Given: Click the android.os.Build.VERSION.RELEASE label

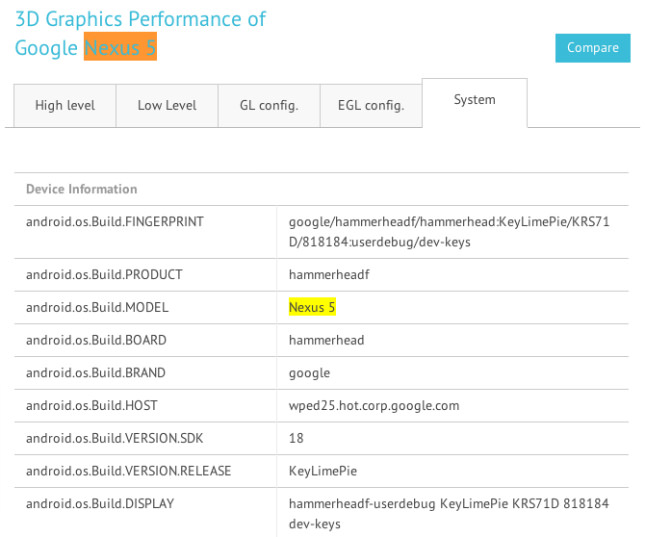Looking at the screenshot, I should pyautogui.click(x=128, y=471).
